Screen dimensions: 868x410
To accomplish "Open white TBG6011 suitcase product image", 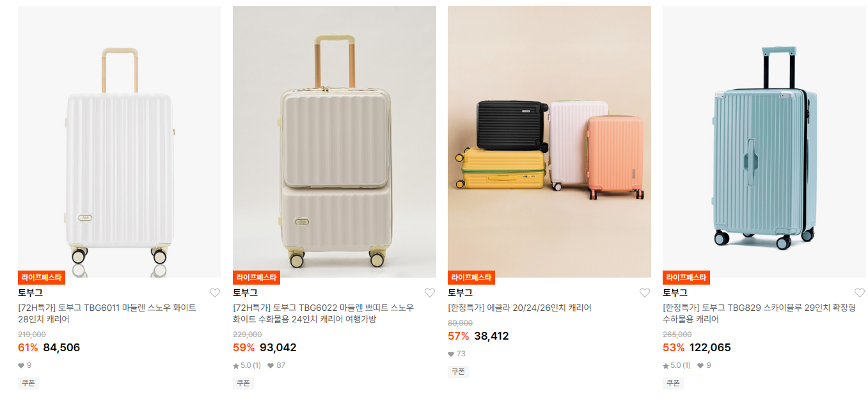I will click(x=120, y=141).
